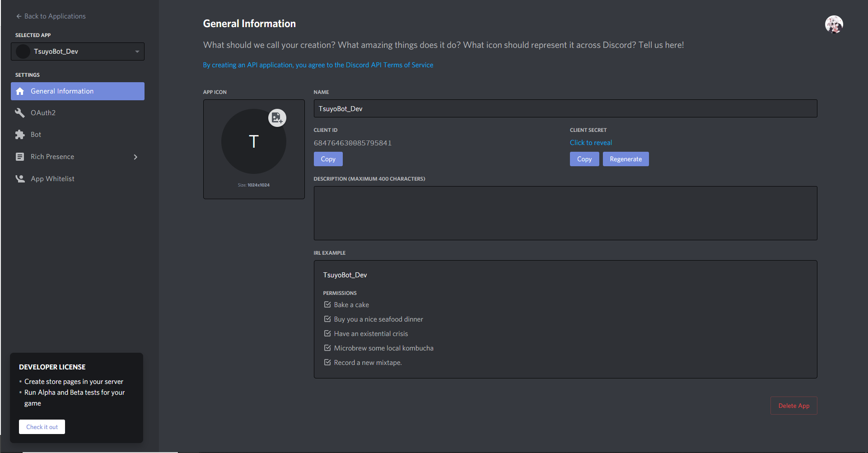Click the App Whitelist person-phone icon
868x453 pixels.
tap(20, 179)
